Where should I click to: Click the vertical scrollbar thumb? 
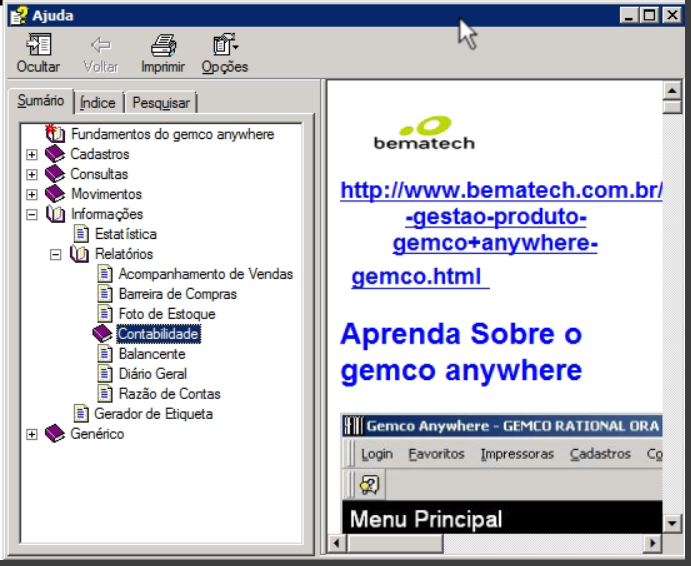tap(672, 107)
